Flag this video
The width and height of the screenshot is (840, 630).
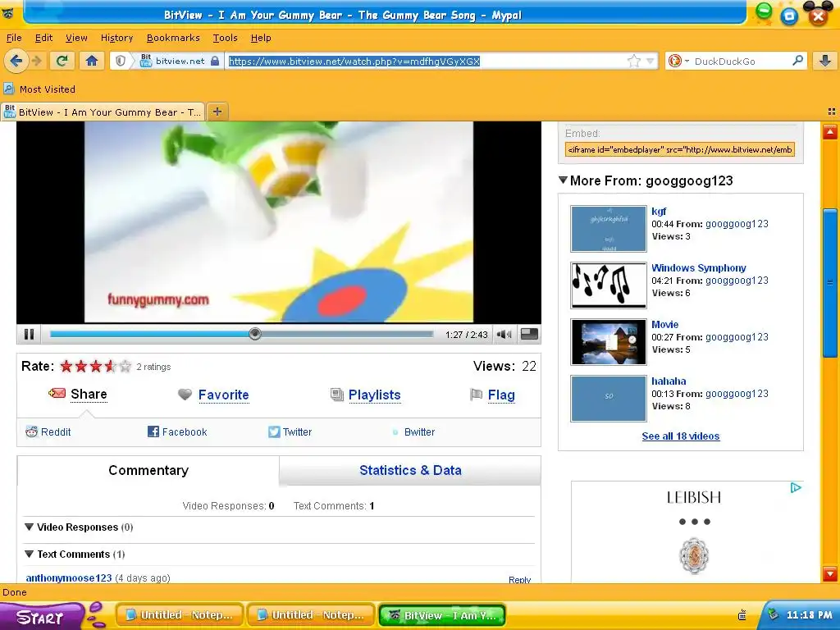501,395
